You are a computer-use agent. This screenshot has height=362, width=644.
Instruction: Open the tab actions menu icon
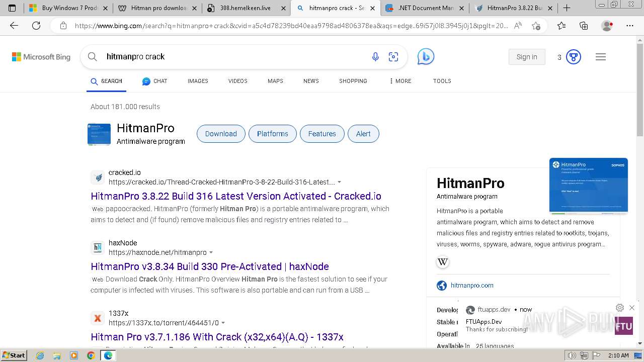(12, 8)
